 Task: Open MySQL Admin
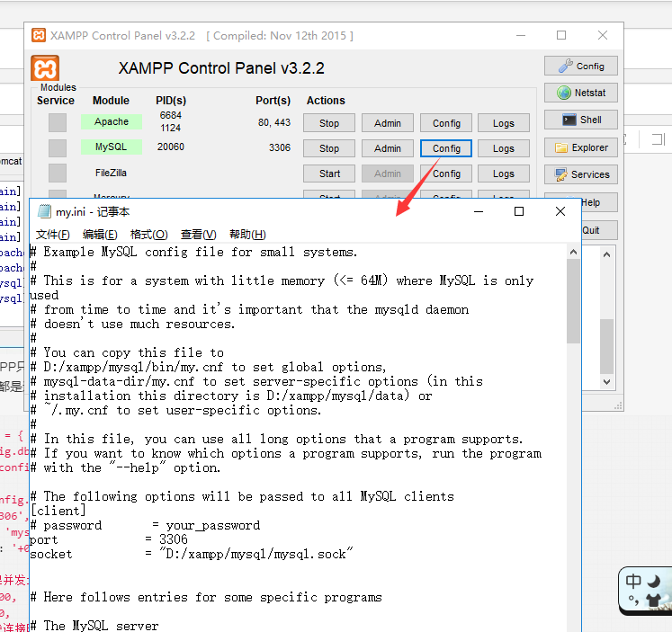[x=388, y=148]
